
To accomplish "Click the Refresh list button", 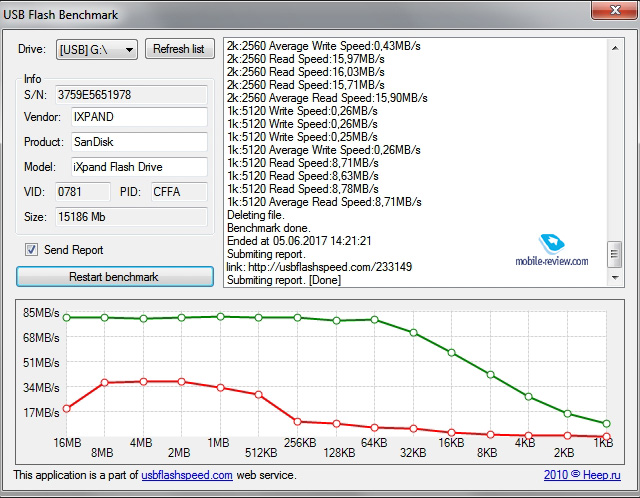I will click(x=180, y=49).
